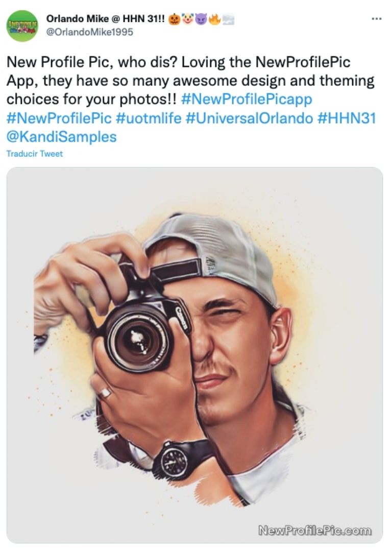The width and height of the screenshot is (392, 551).
Task: Open the tweet's three-dot more options menu
Action: click(x=377, y=18)
